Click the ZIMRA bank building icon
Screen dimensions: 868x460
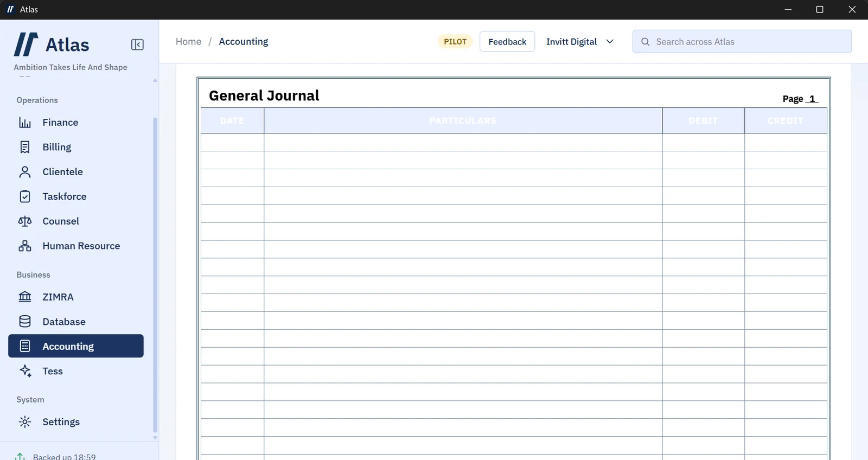click(25, 297)
